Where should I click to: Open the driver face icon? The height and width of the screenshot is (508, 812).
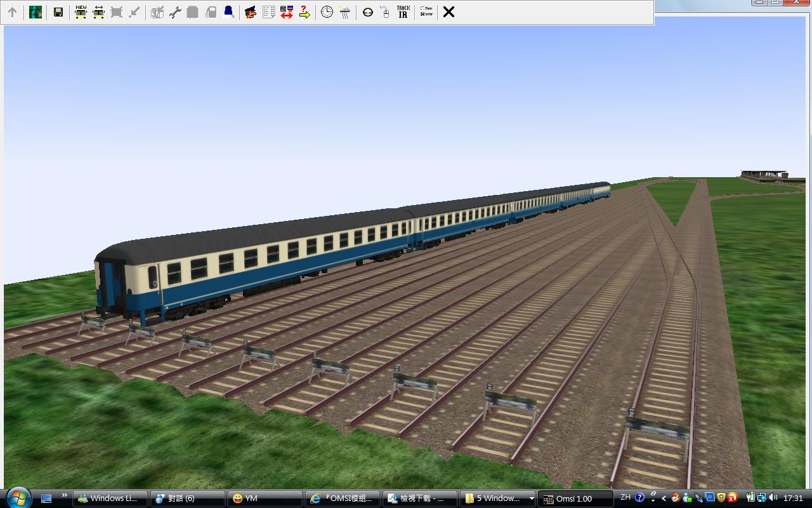[x=251, y=12]
